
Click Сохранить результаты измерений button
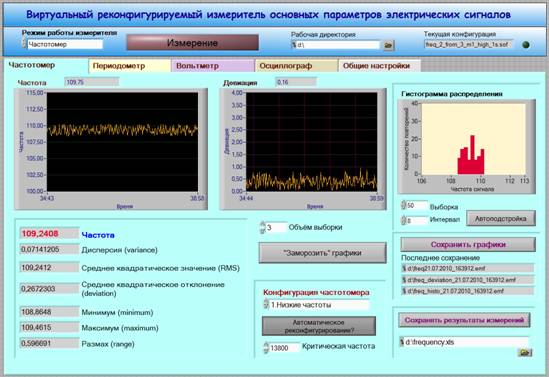(x=464, y=320)
